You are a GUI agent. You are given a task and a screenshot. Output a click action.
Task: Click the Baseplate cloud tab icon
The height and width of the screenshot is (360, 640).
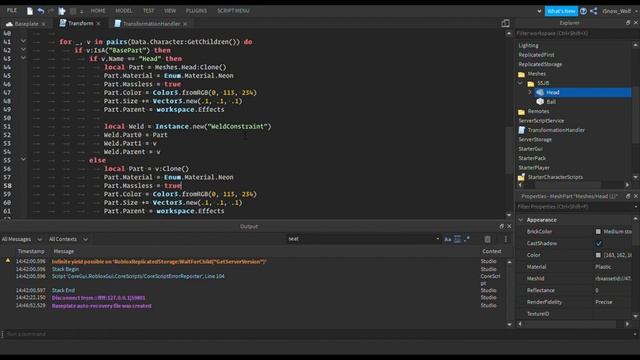point(9,24)
